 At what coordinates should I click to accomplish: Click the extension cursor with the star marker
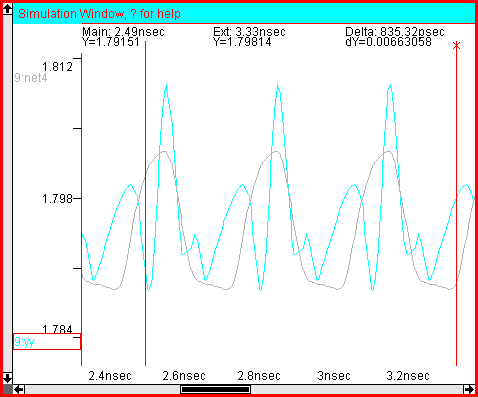pyautogui.click(x=456, y=203)
